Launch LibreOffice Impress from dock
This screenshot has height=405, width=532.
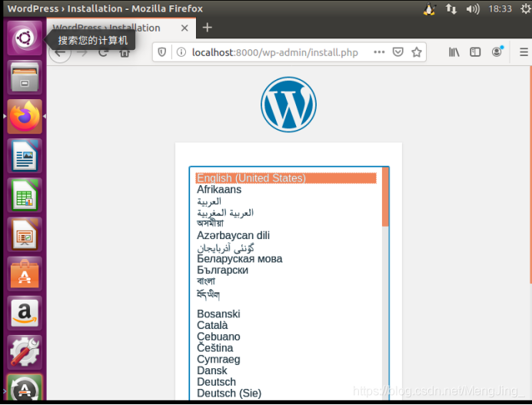point(25,234)
